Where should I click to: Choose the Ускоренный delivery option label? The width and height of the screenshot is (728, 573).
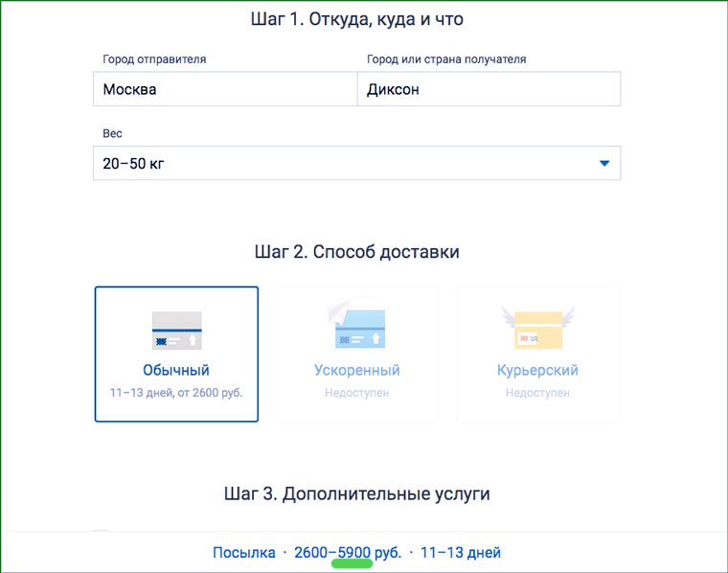356,370
